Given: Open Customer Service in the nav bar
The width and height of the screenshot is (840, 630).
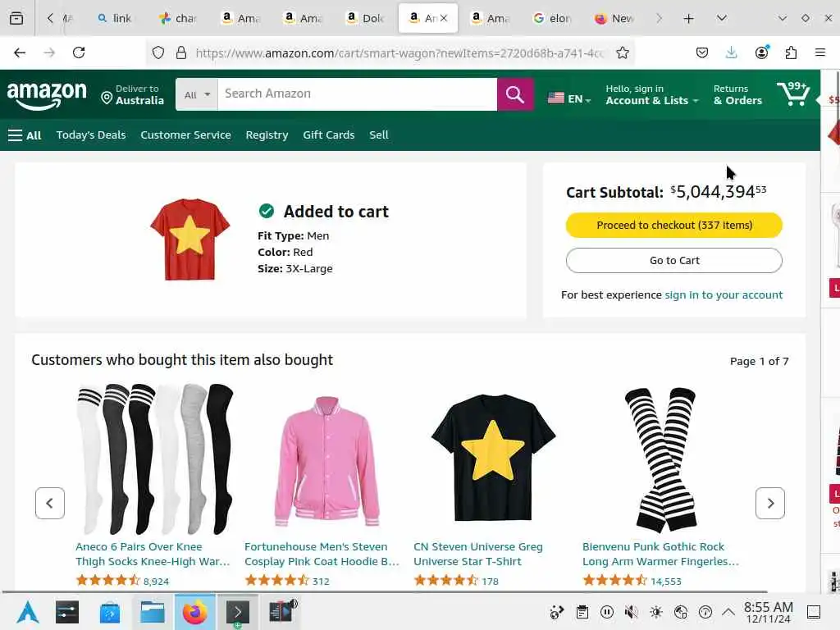Looking at the screenshot, I should point(185,135).
